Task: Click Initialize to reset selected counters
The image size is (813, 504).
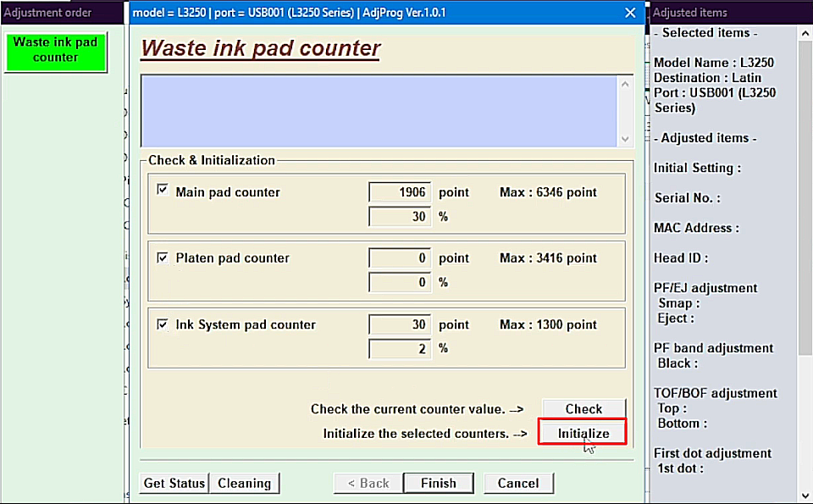Action: (x=583, y=433)
